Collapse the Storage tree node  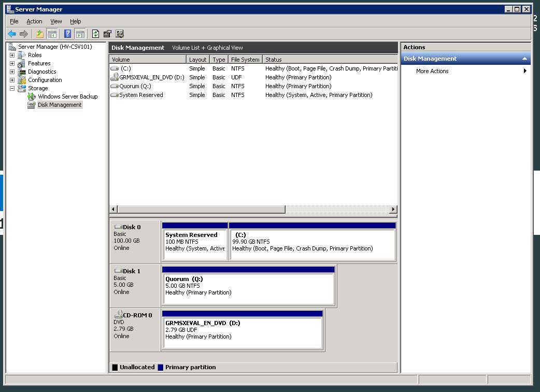[12, 88]
